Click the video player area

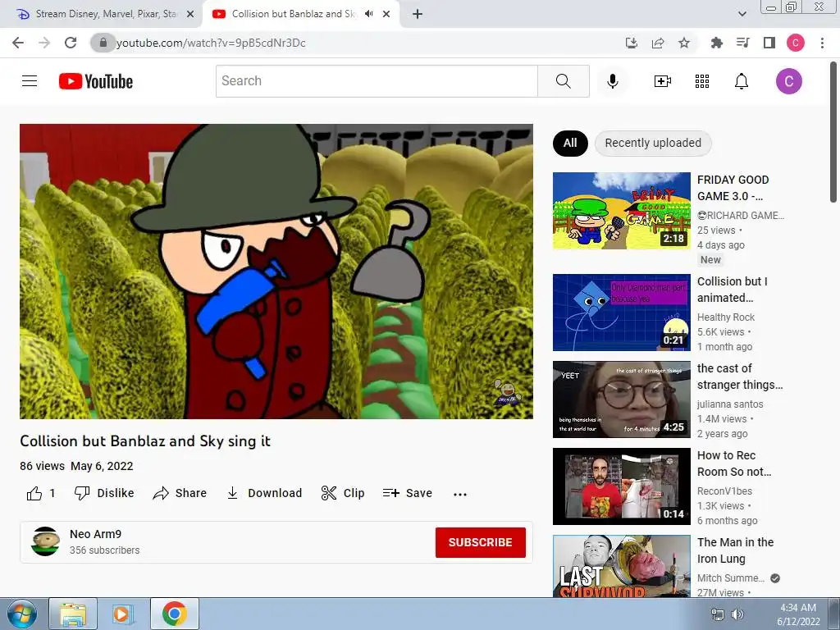coord(276,271)
